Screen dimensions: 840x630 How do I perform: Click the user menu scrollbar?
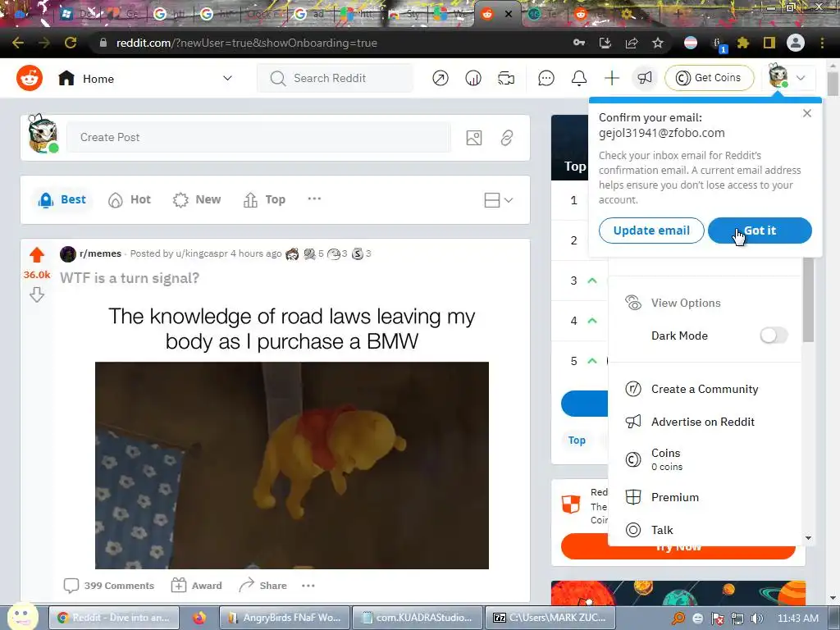(808, 300)
